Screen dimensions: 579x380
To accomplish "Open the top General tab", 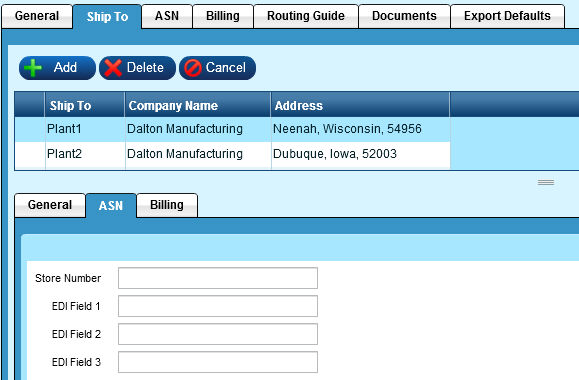I will click(37, 16).
